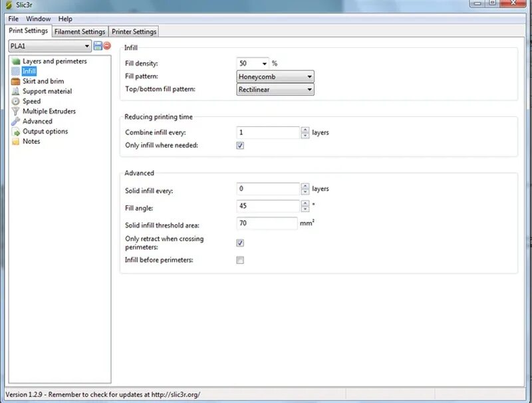
Task: Toggle Only retract when crossing perimeters
Action: point(240,243)
